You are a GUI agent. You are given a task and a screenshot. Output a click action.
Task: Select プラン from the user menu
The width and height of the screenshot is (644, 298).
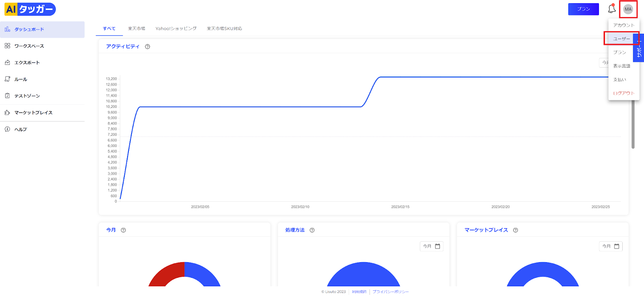[624, 52]
